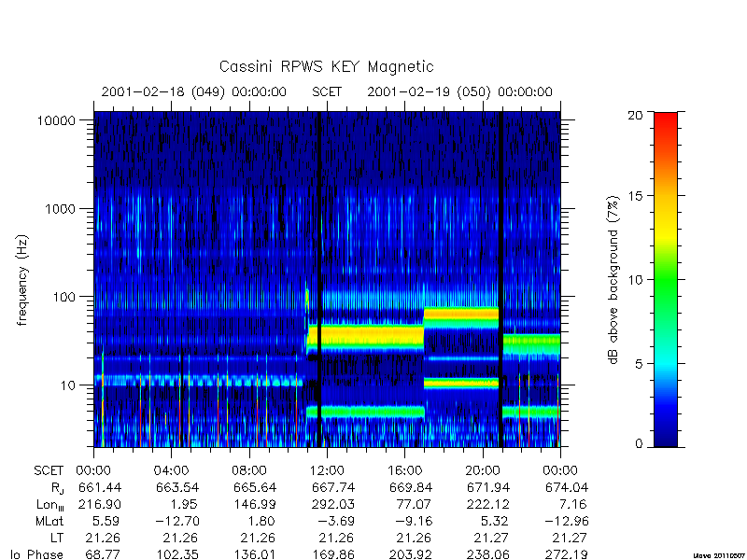Click the longitude value 292.03
The width and height of the screenshot is (747, 560).
click(x=333, y=504)
